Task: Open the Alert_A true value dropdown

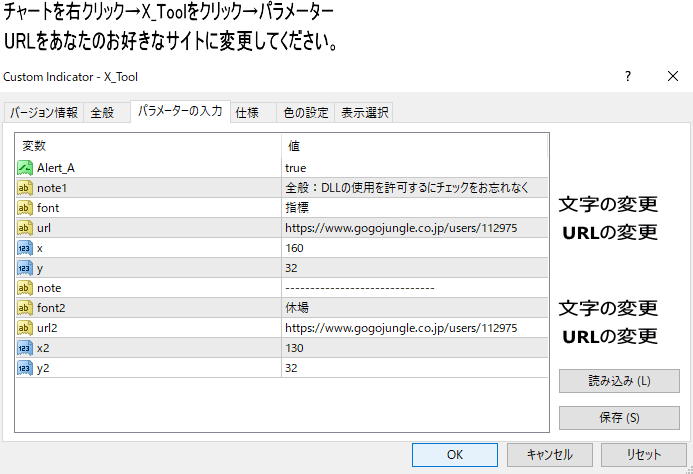Action: tap(414, 168)
